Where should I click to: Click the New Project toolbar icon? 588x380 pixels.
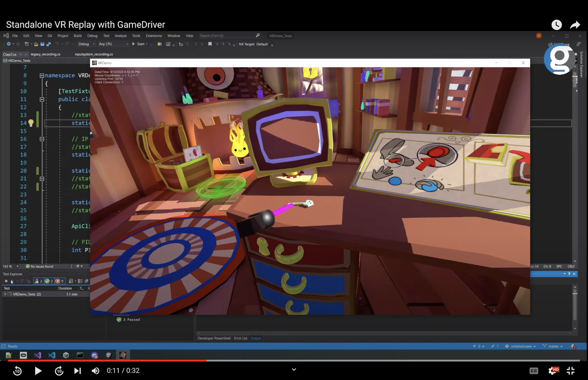click(x=27, y=44)
